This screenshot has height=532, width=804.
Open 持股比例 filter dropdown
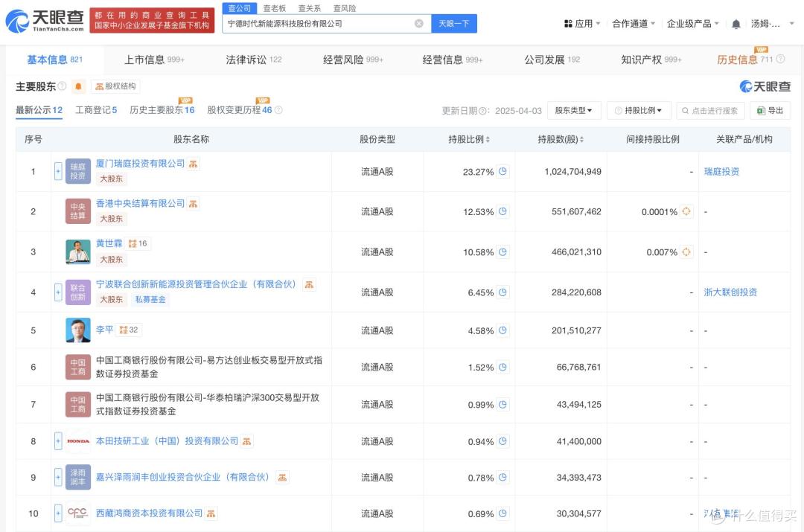(639, 111)
